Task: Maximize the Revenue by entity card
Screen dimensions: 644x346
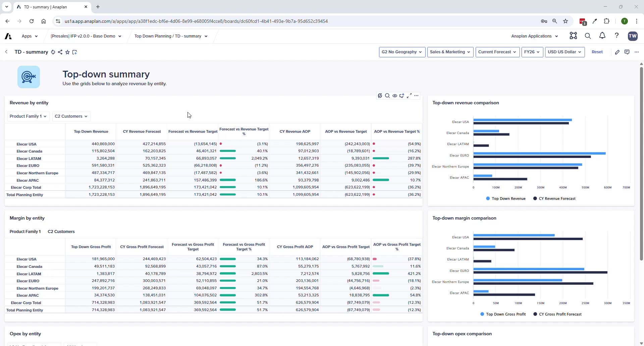Action: click(409, 96)
